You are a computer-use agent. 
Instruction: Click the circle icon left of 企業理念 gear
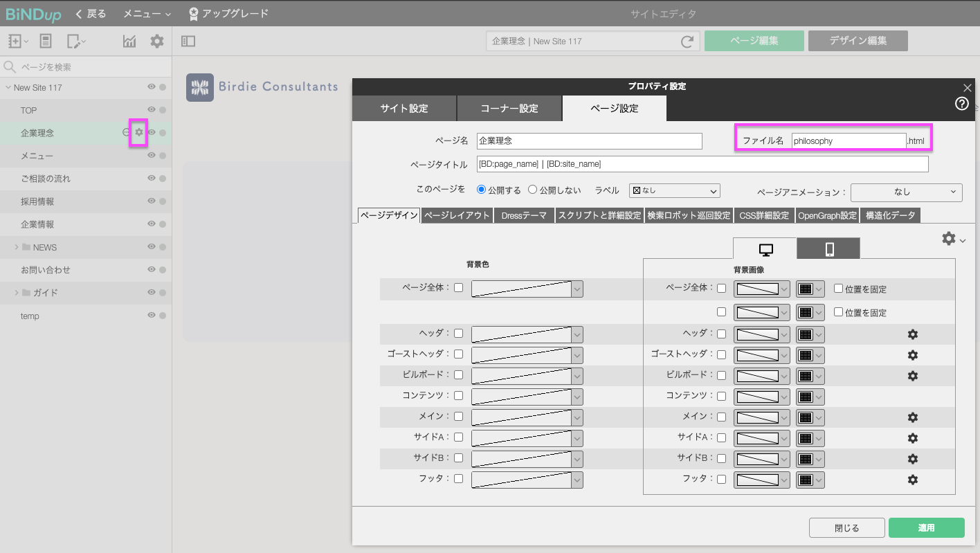pos(127,132)
